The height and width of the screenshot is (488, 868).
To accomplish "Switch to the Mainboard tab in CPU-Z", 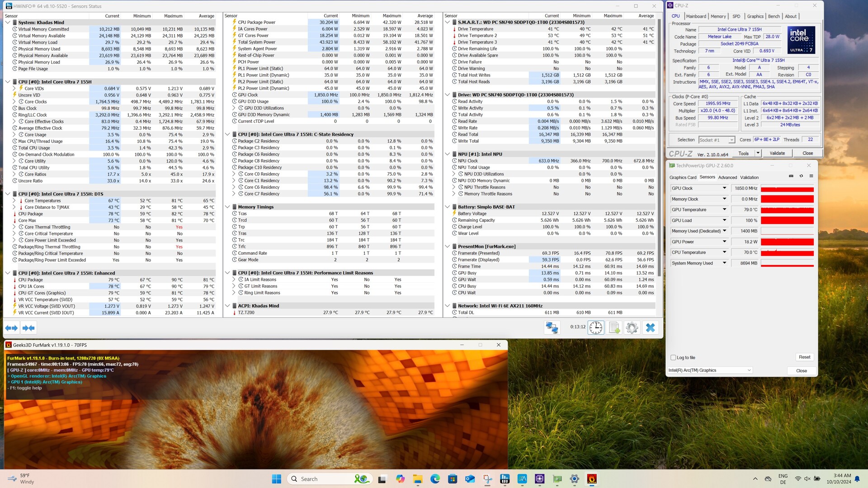I will 696,16.
